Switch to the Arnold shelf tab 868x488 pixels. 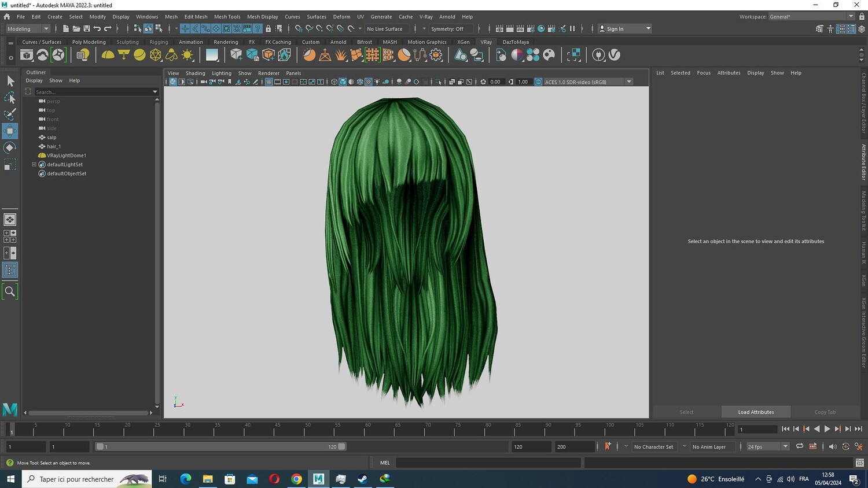pos(338,42)
